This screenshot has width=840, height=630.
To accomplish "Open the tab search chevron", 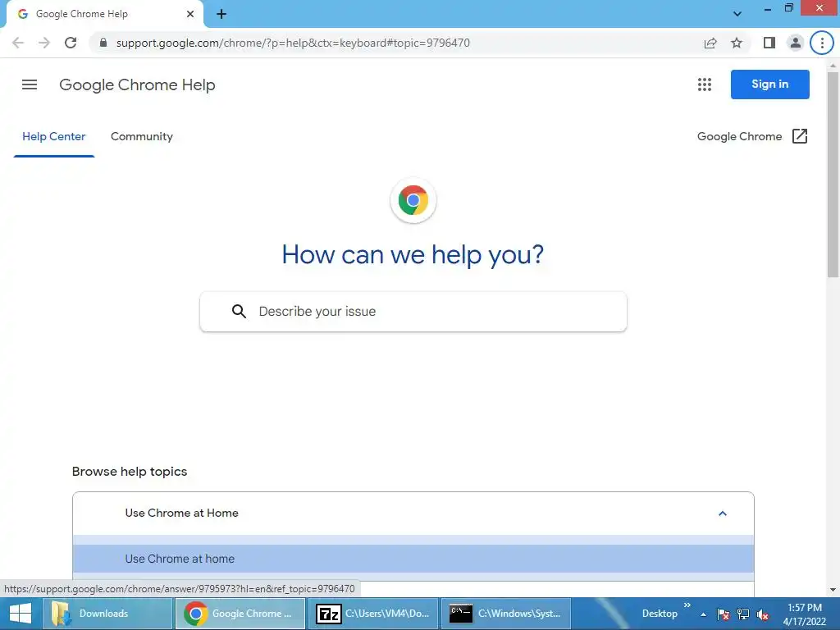I will click(737, 14).
